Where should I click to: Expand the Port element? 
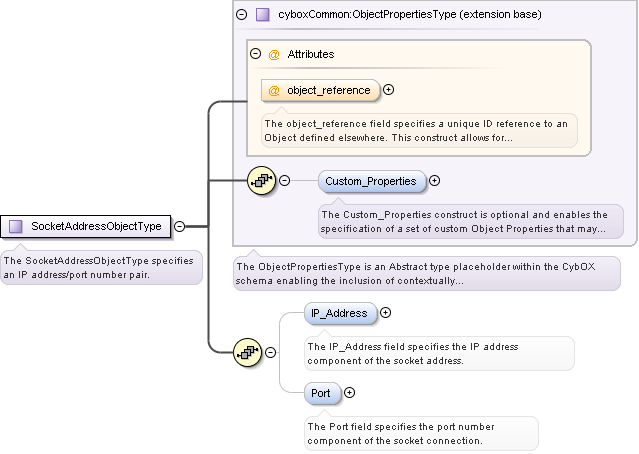(x=349, y=393)
